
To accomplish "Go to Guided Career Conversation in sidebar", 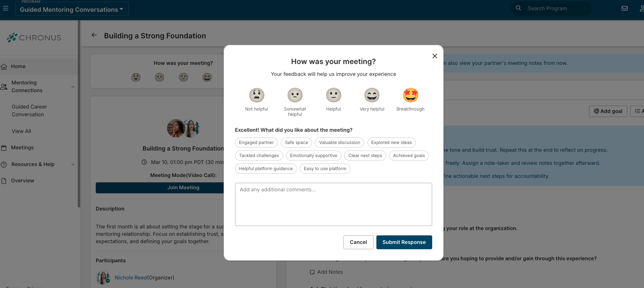I will pos(29,110).
